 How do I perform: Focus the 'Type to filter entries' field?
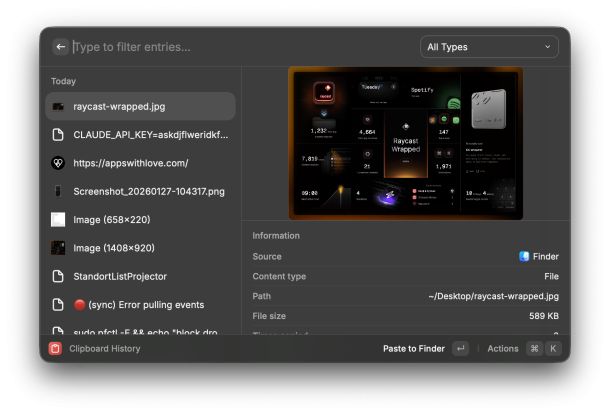tap(243, 47)
